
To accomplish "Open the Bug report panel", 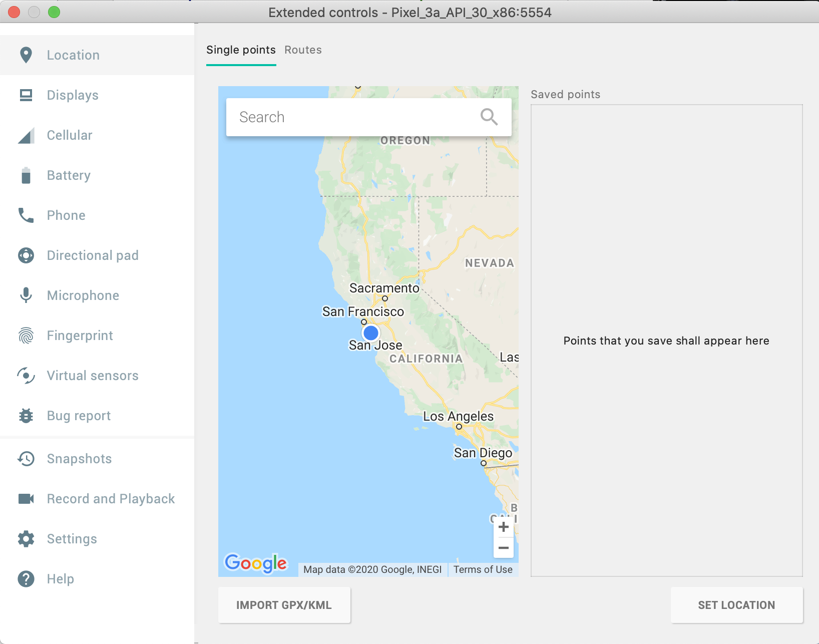I will pyautogui.click(x=78, y=416).
